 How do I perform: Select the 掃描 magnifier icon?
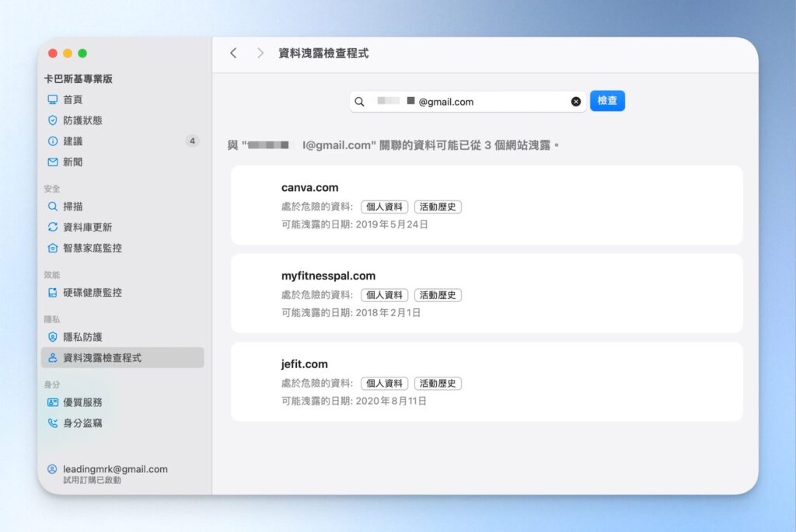(52, 207)
